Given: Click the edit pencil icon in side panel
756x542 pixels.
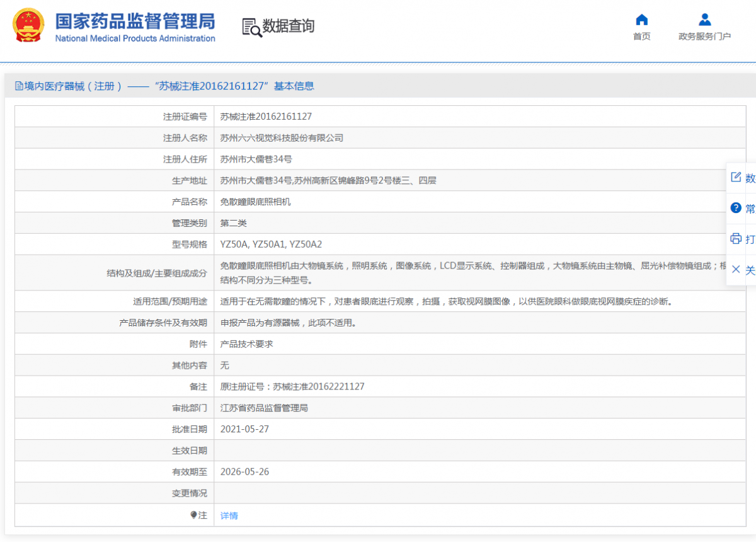Looking at the screenshot, I should [x=736, y=177].
